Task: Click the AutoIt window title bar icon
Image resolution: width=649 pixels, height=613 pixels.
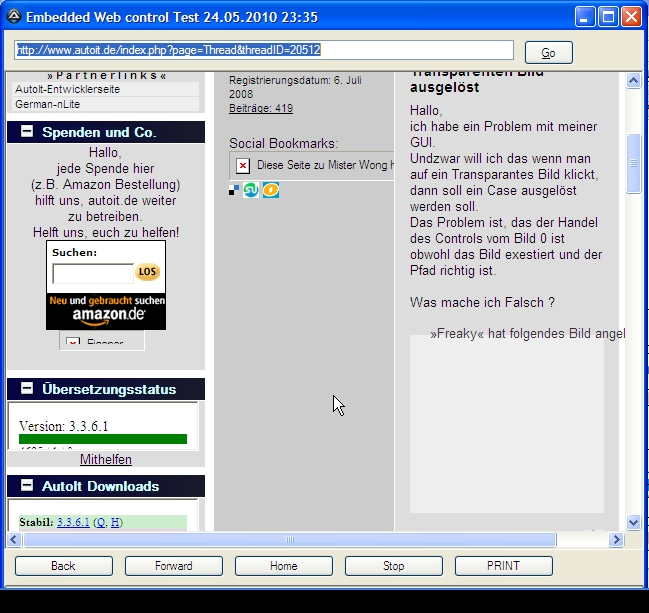Action: click(13, 17)
